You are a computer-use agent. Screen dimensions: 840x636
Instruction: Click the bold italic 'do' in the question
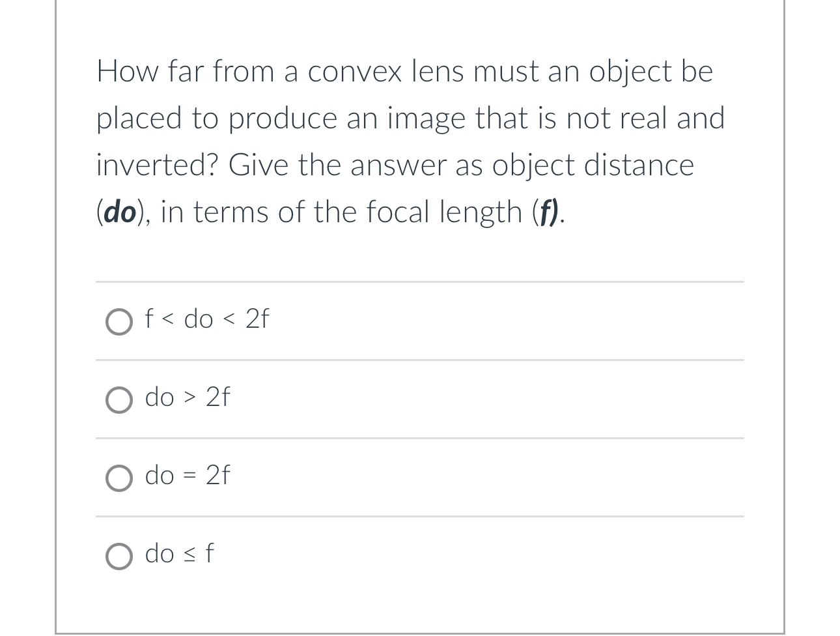point(120,212)
